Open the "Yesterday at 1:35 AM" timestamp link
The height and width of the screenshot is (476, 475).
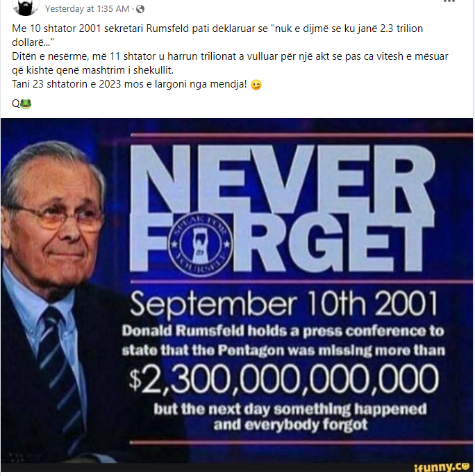click(87, 9)
